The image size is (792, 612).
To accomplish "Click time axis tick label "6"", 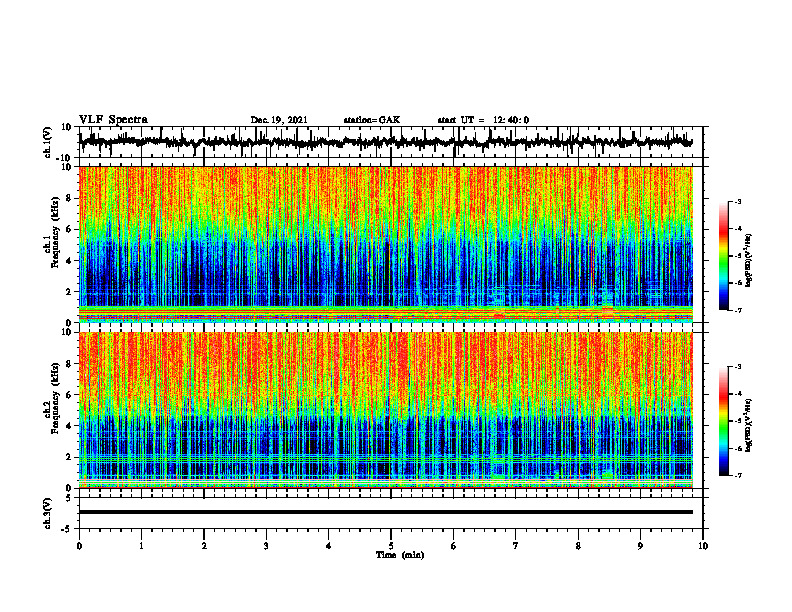I will [x=454, y=546].
